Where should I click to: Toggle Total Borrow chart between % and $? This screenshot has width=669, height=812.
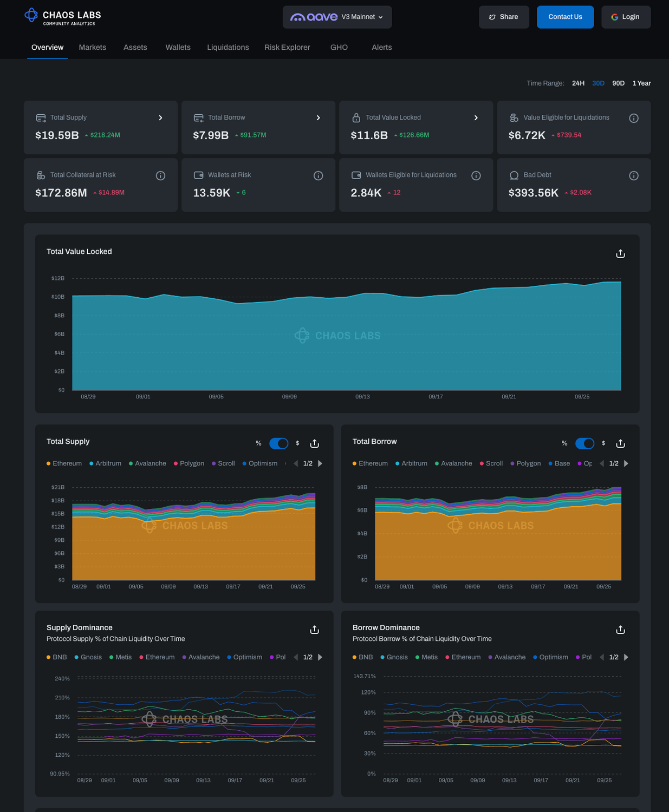tap(584, 444)
